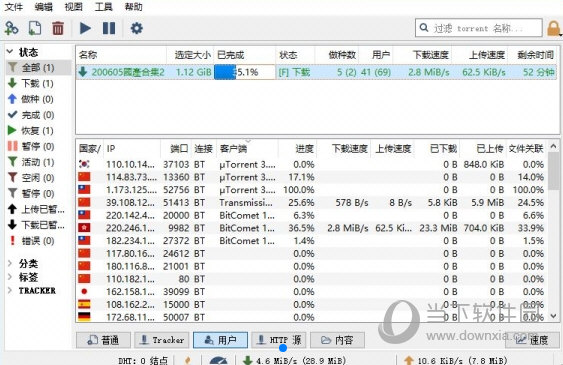
Task: Open the 速度 speed graph tab
Action: tap(532, 340)
